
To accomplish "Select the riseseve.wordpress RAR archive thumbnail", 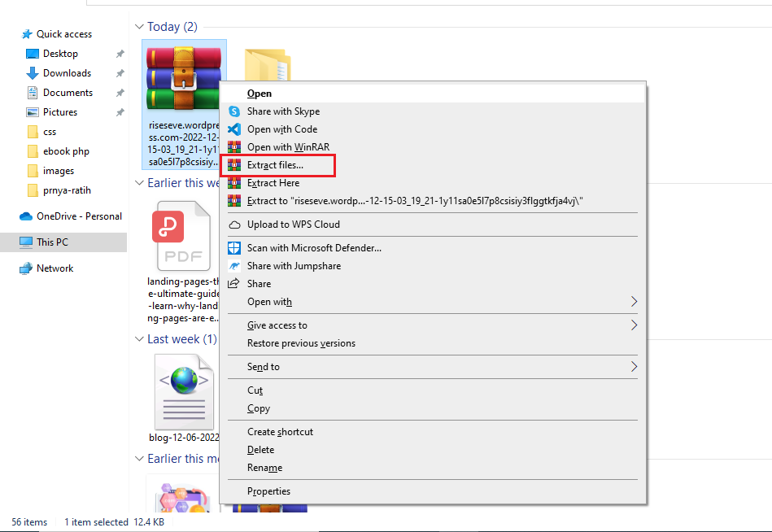I will tap(183, 77).
